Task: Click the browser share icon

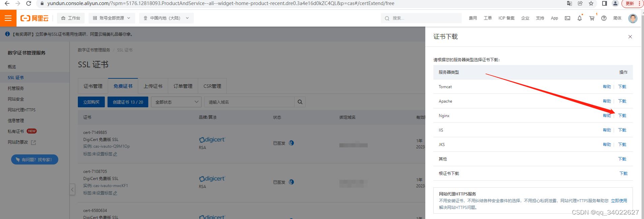Action: click(x=580, y=3)
